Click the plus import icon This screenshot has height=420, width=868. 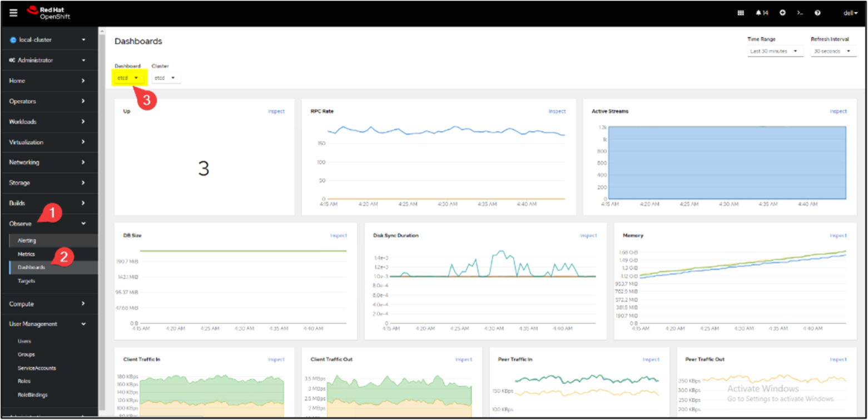(782, 13)
